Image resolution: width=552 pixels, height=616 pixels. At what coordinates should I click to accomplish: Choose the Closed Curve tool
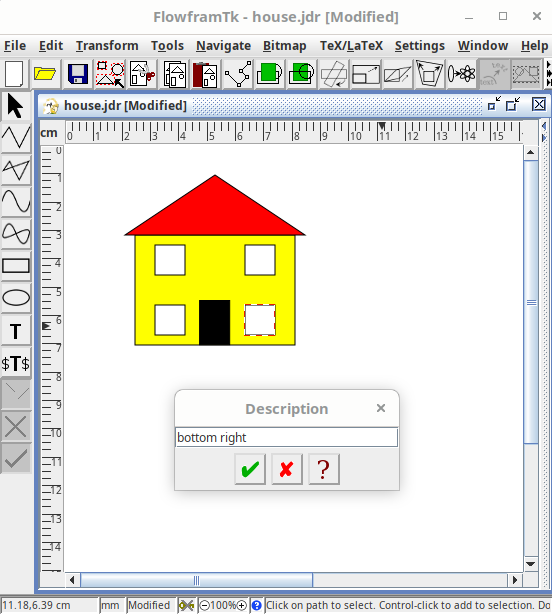(x=16, y=234)
